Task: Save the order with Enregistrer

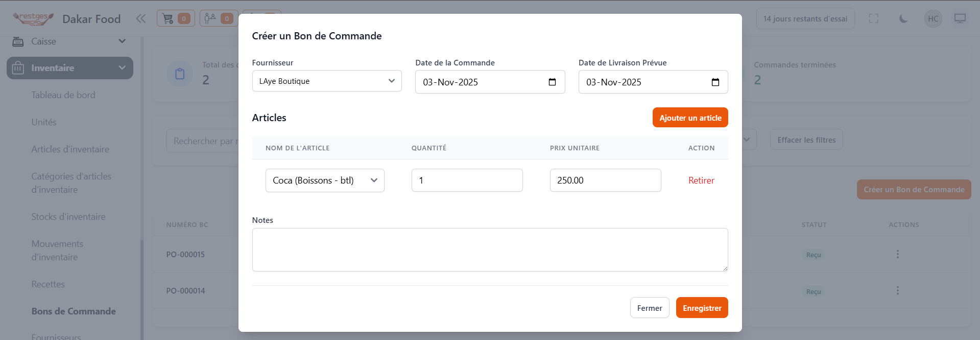Action: pos(702,308)
